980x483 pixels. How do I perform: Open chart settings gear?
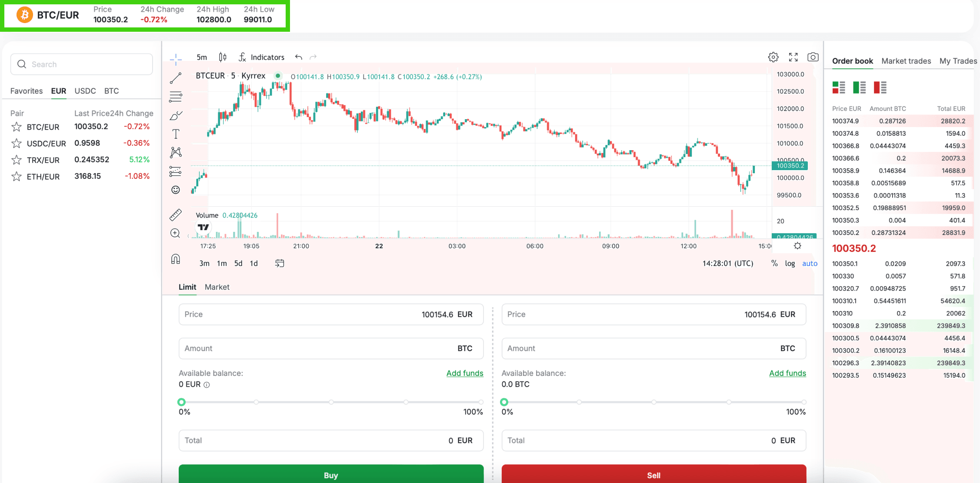[x=773, y=57]
